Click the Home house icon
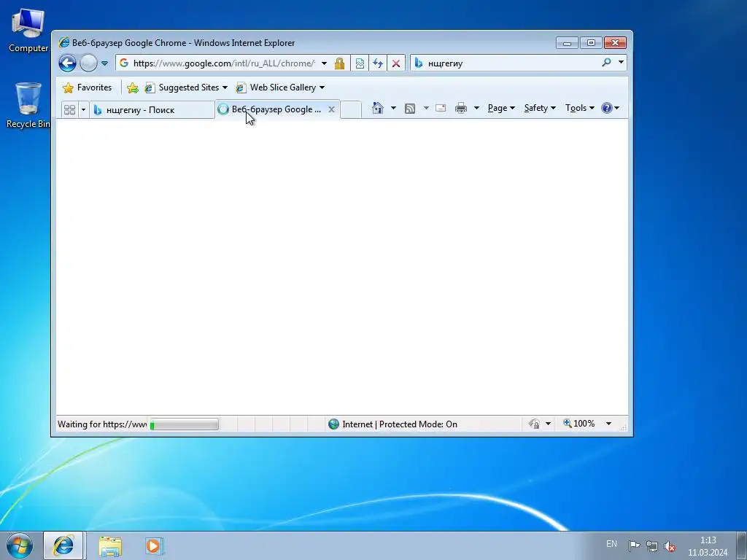This screenshot has width=747, height=560. coord(378,108)
